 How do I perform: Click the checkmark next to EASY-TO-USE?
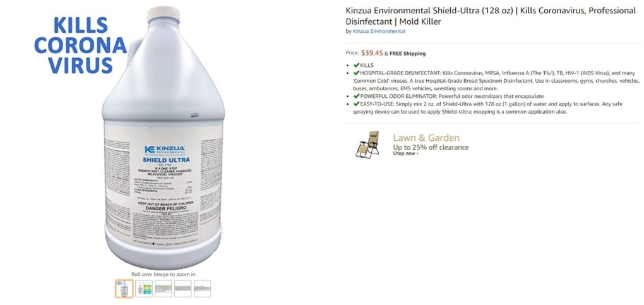[x=356, y=104]
